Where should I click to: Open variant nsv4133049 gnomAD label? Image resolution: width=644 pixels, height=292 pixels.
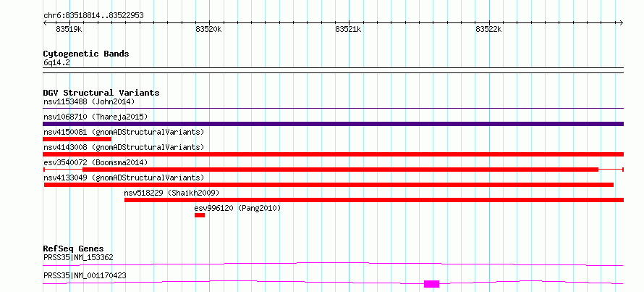124,178
